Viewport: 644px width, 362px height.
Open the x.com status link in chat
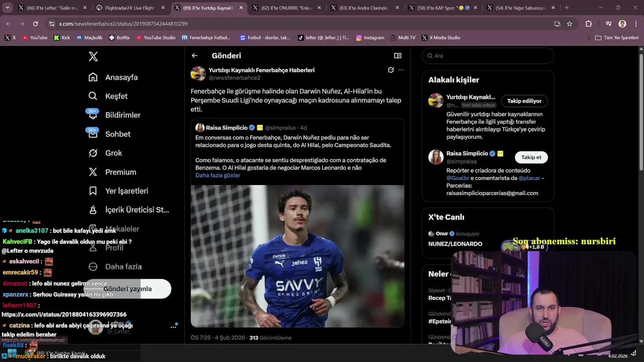pyautogui.click(x=64, y=315)
